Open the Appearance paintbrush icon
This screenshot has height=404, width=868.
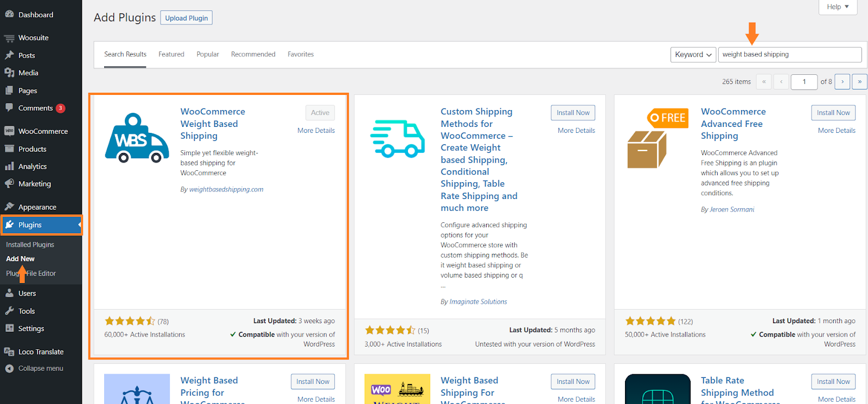click(x=9, y=207)
